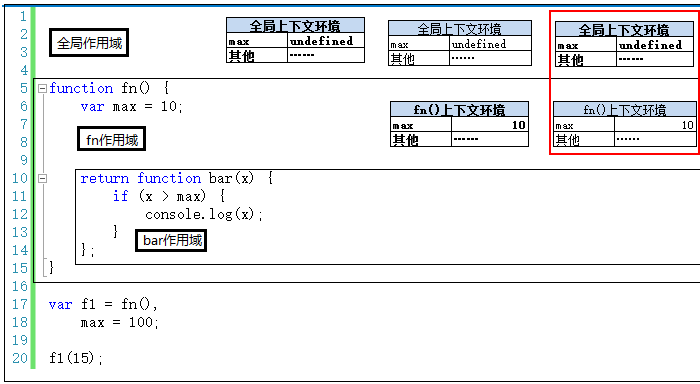
Task: Select line number 13 in the gutter
Action: (20, 232)
